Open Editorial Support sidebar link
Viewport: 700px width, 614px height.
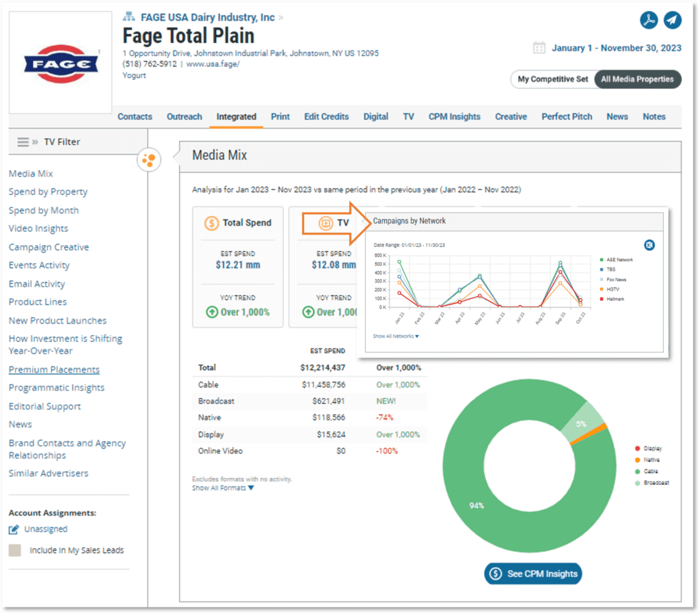click(x=44, y=407)
